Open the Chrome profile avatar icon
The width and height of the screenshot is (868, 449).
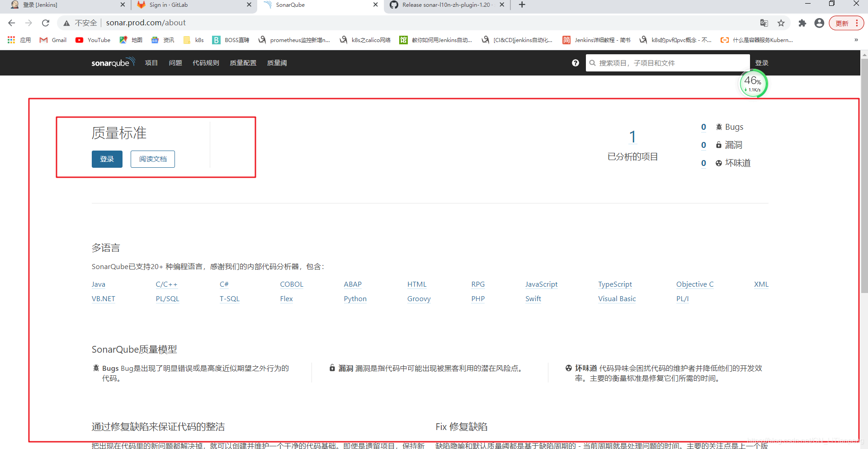click(819, 23)
